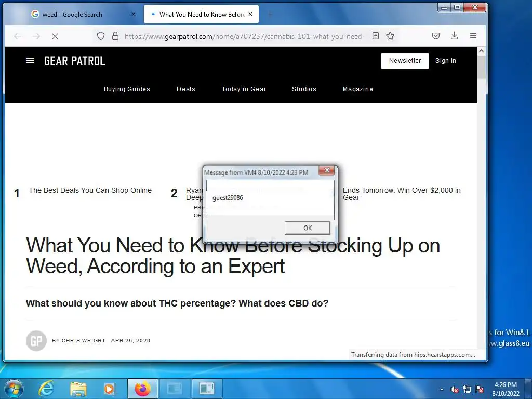The width and height of the screenshot is (532, 399).
Task: Close the weed Google Search tab
Action: pyautogui.click(x=134, y=14)
